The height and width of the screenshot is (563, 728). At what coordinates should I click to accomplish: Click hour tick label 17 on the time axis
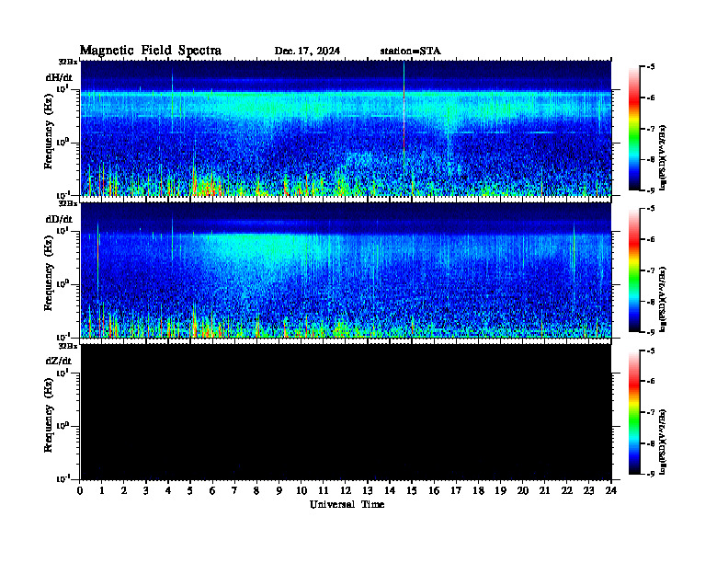(x=456, y=491)
